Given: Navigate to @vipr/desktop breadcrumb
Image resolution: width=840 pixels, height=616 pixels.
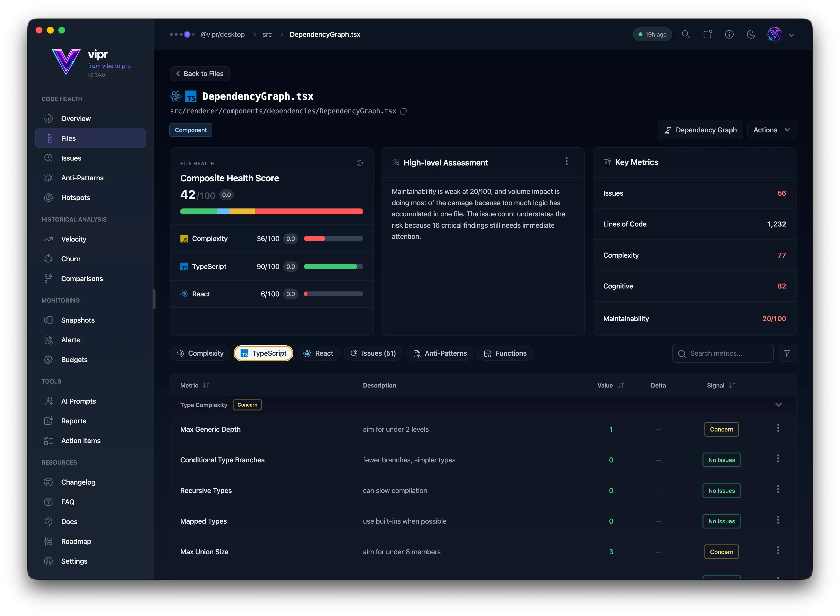Looking at the screenshot, I should click(222, 34).
